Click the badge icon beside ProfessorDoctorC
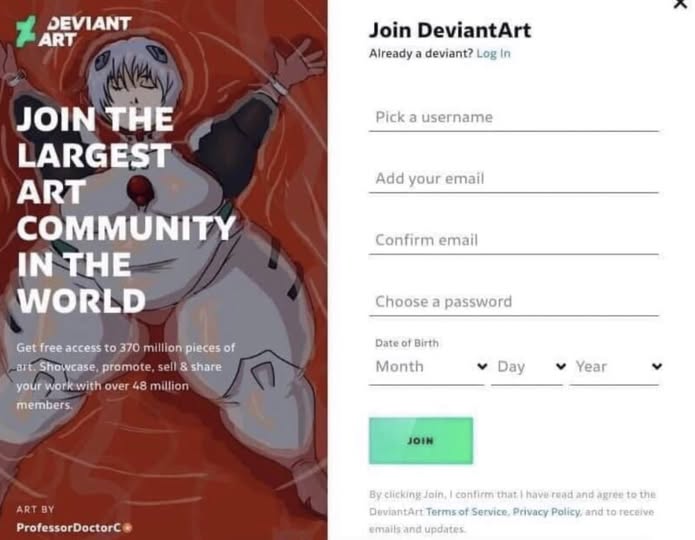695x540 pixels. [128, 528]
